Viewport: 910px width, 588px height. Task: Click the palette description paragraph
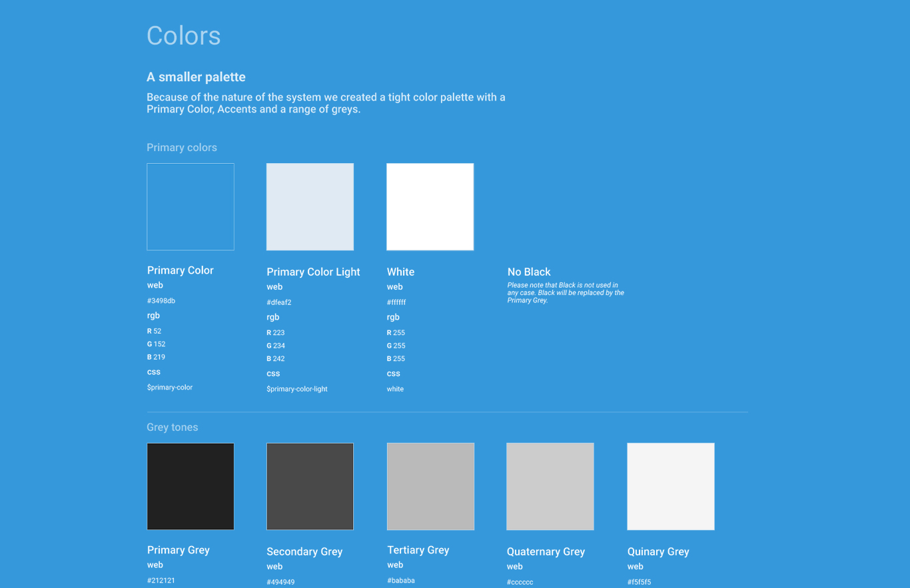[326, 103]
